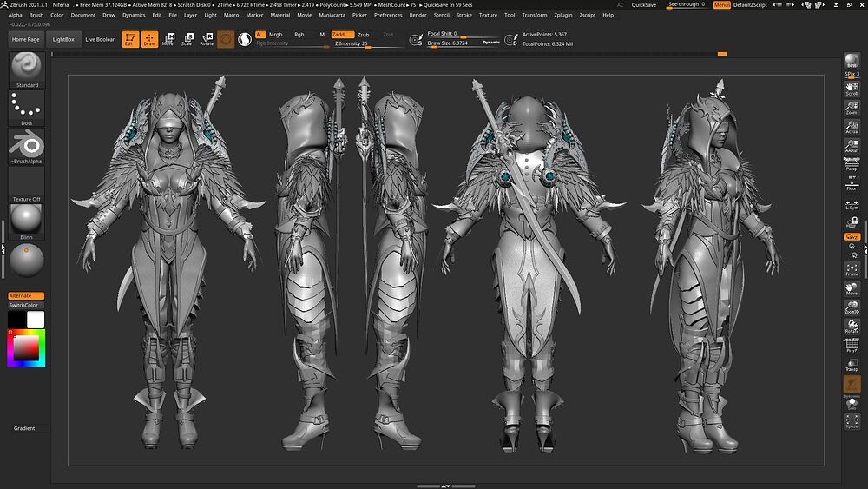This screenshot has height=489, width=868.
Task: Click the Scroll document icon
Action: coord(852,89)
